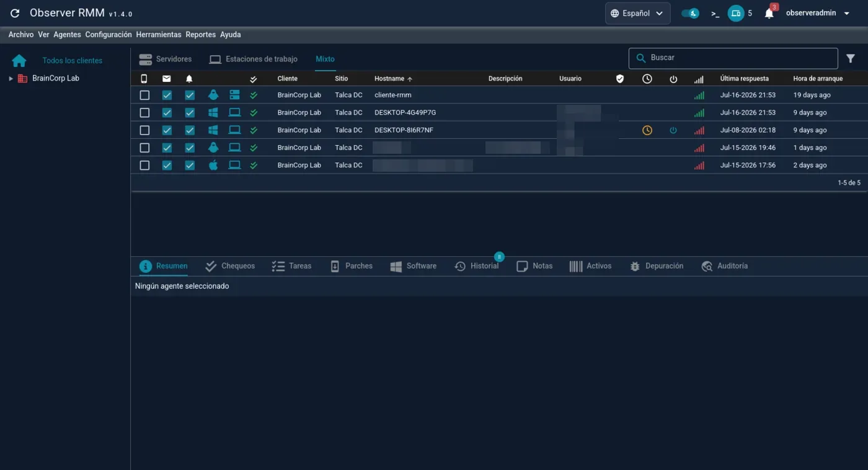Tick the SMS alert checkbox for cliente-rmm
Viewport: 868px width, 470px height.
point(144,95)
